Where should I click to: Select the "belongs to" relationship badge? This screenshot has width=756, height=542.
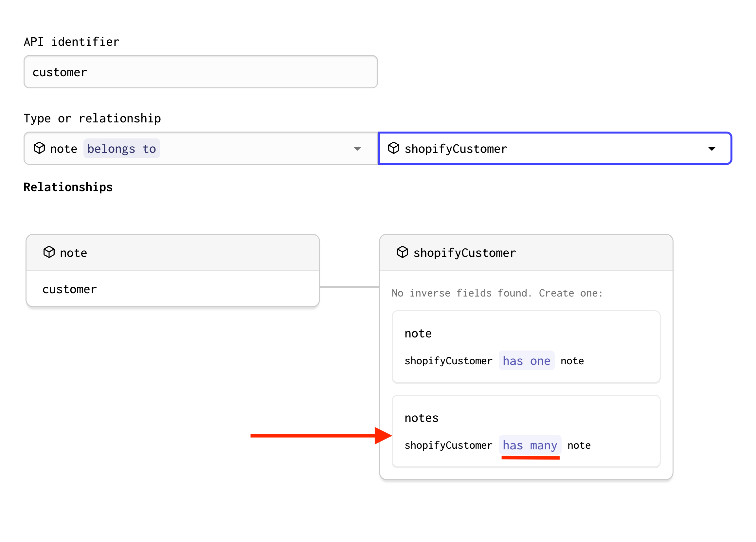121,148
